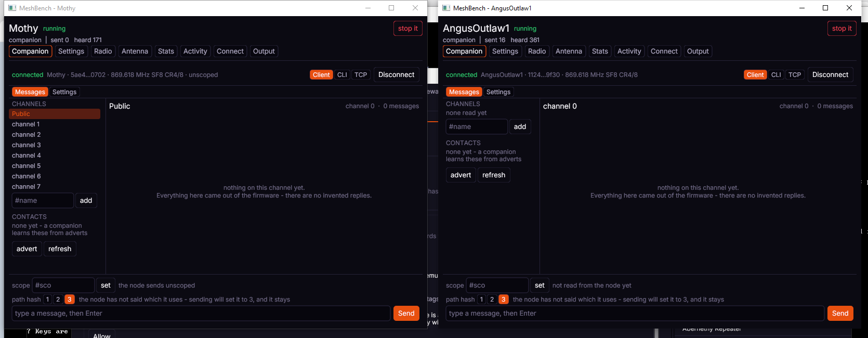Show Activity tab in Mothy window
The height and width of the screenshot is (338, 868).
click(x=195, y=51)
